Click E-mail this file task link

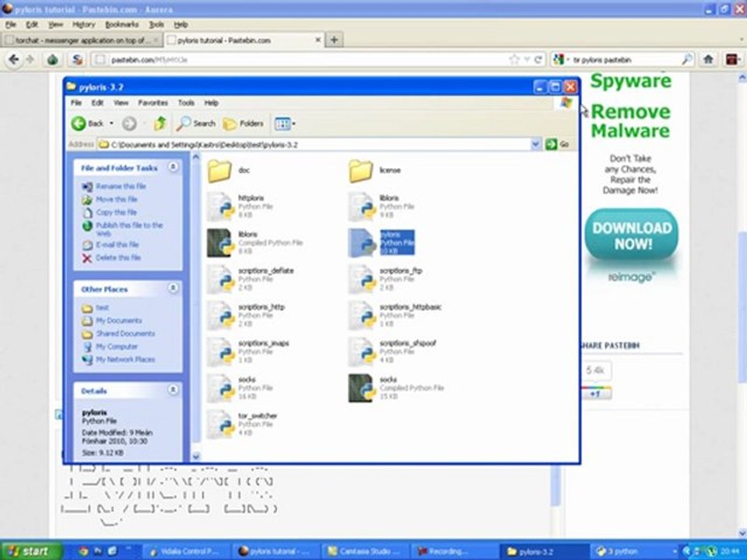[110, 245]
